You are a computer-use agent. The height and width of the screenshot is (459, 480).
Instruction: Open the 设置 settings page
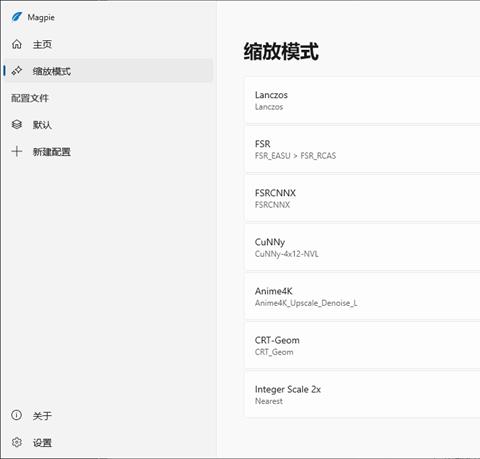coord(108,442)
